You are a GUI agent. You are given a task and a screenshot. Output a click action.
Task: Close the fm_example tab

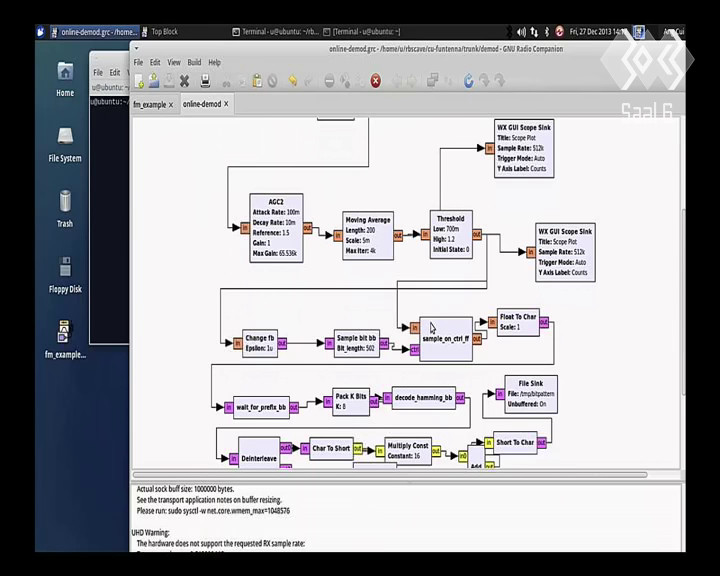pos(171,105)
